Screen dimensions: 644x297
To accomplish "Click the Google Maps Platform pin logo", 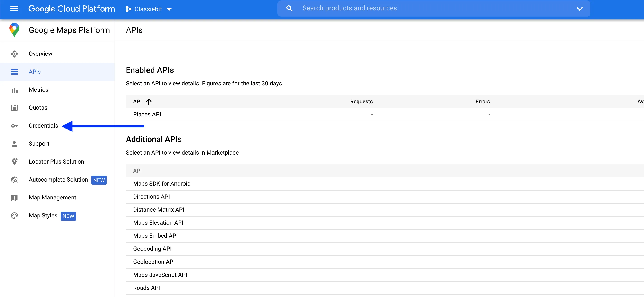I will tap(14, 30).
